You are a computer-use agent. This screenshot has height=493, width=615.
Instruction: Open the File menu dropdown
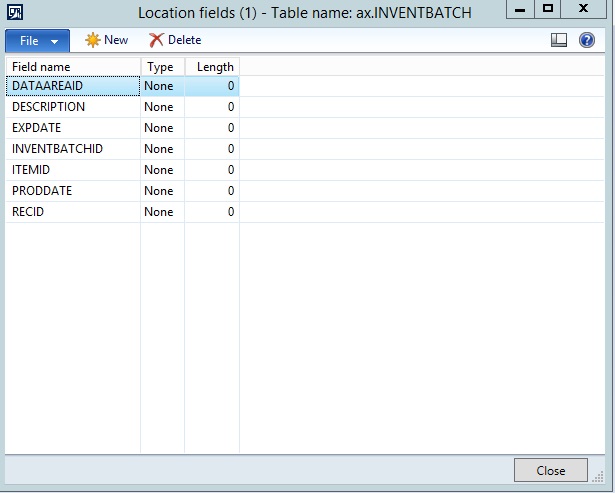pos(38,41)
